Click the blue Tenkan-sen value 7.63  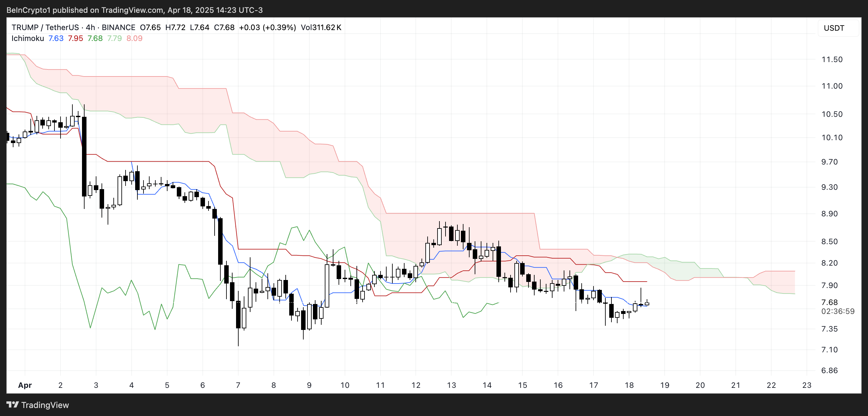[56, 38]
